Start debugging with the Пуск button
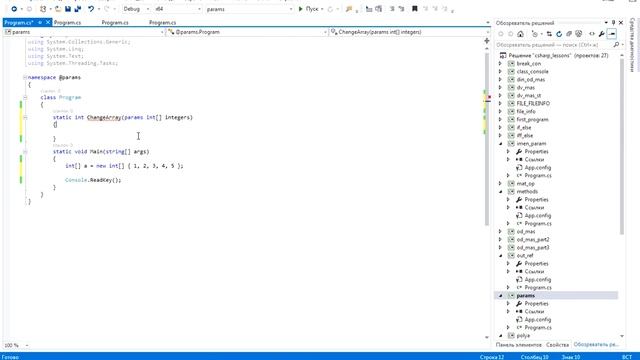The width and height of the screenshot is (640, 360). [308, 9]
